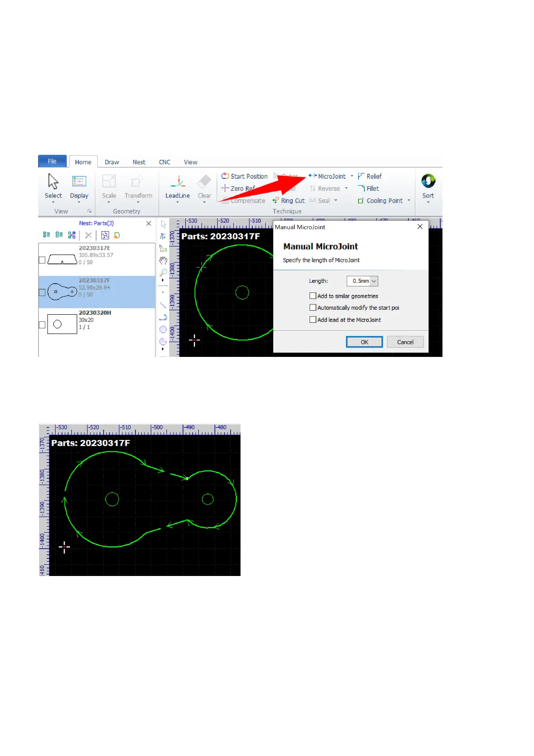Click the Fillet tool

(368, 189)
